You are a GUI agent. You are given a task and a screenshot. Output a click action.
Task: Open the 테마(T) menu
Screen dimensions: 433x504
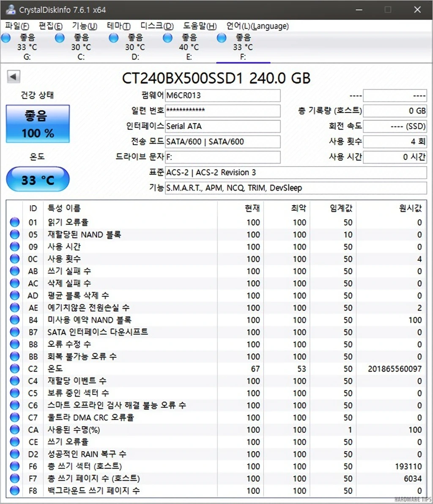point(118,26)
